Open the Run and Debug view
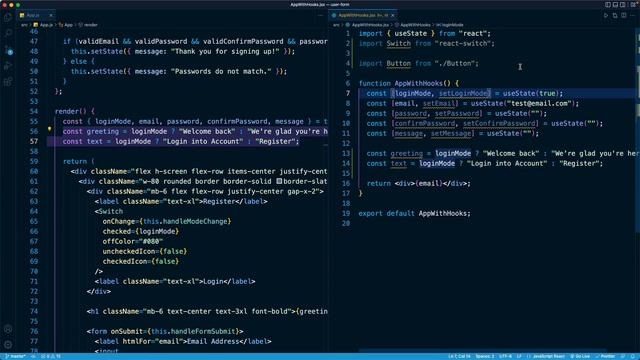The image size is (640, 360). 8,66
